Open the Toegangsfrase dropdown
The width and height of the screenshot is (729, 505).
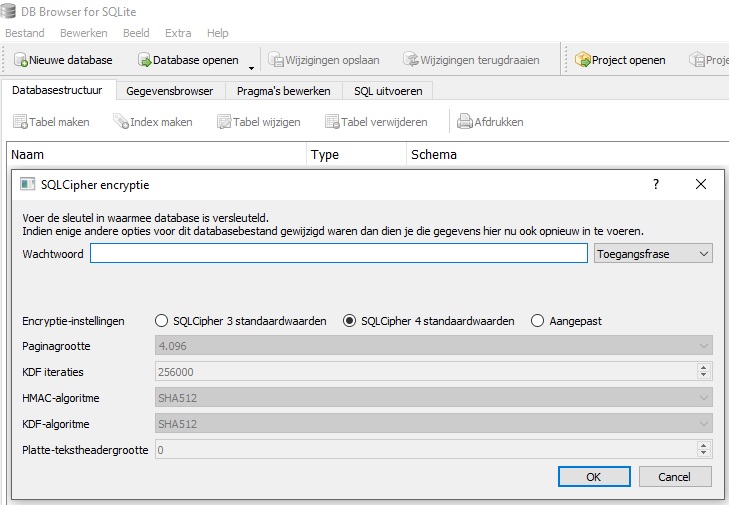(653, 254)
